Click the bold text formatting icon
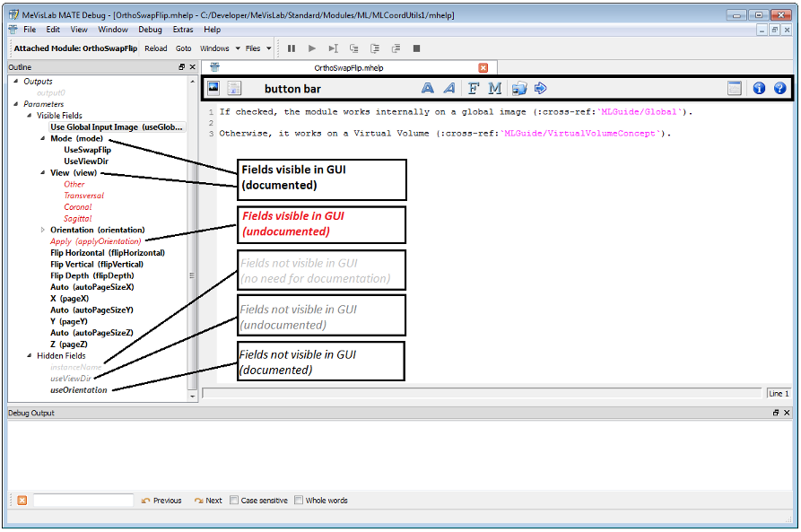Screen dimensions: 801x532 (x=428, y=88)
